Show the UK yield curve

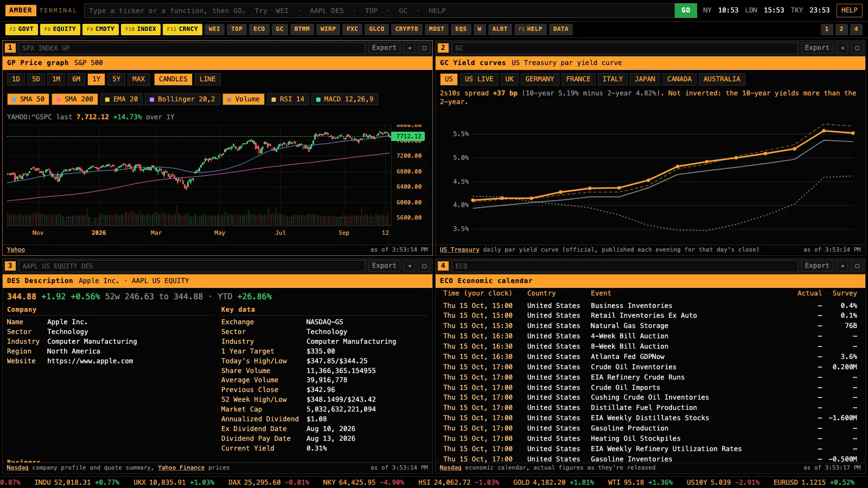[509, 79]
